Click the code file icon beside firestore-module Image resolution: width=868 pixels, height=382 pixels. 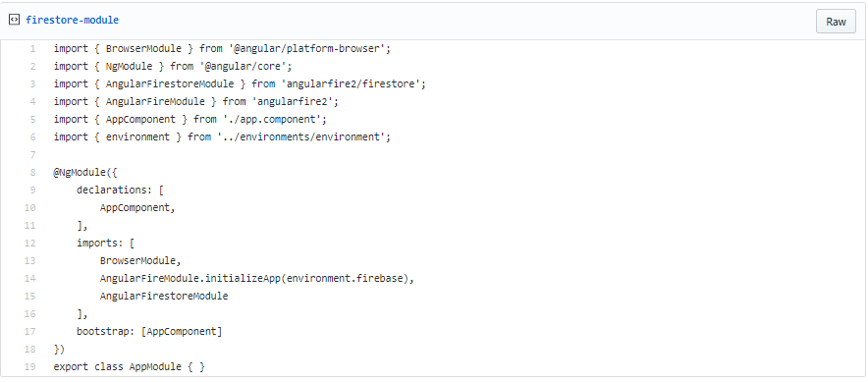click(15, 20)
